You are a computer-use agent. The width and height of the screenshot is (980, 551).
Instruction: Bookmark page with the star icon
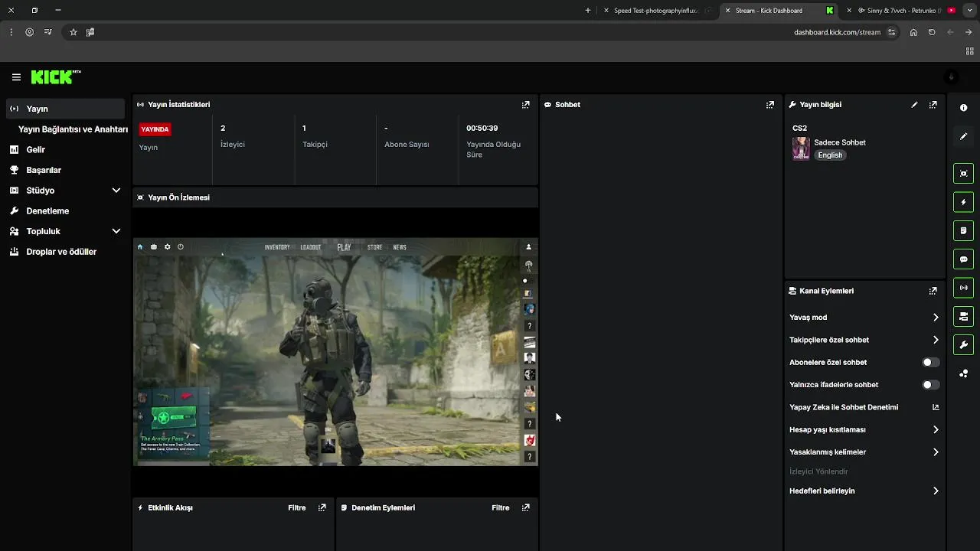point(73,32)
